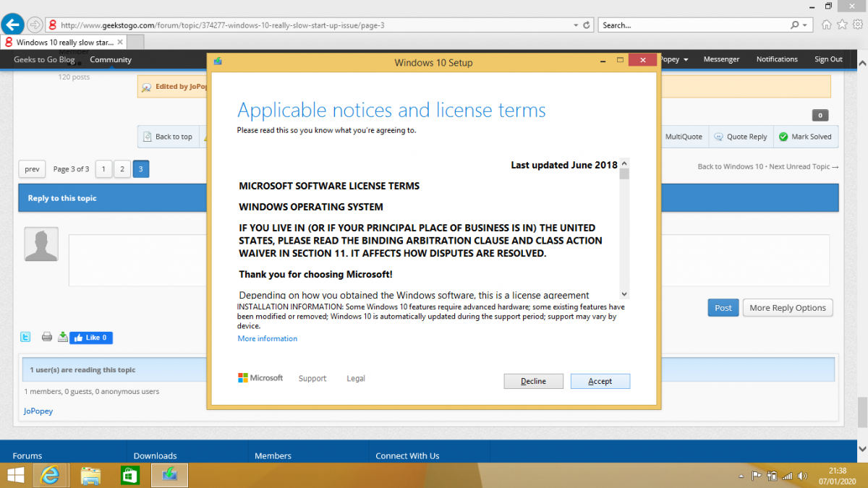Screen dimensions: 868x488
Task: Show hidden system tray icons
Action: (x=740, y=476)
